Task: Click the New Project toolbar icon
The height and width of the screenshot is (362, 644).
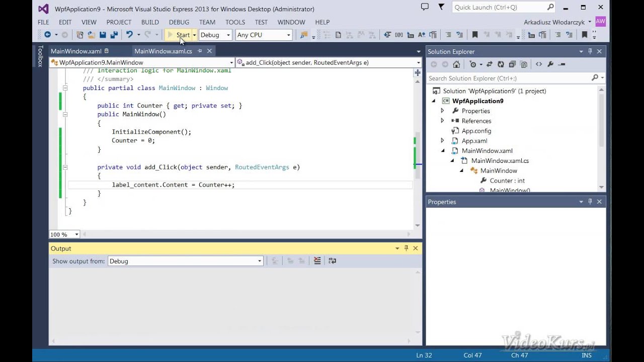Action: click(80, 35)
